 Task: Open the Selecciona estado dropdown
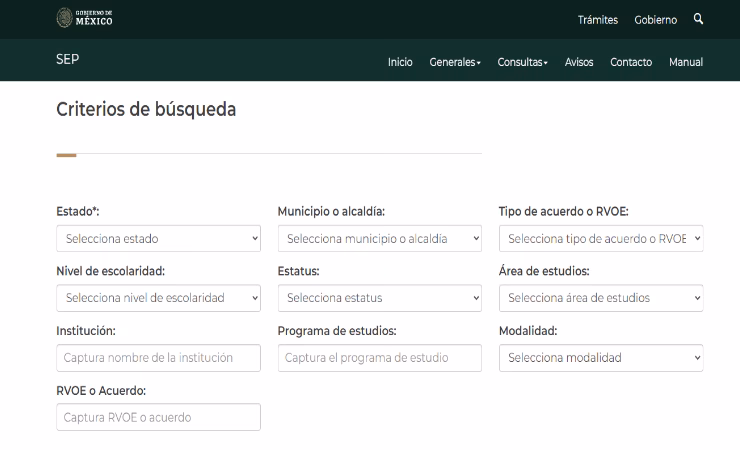click(159, 238)
